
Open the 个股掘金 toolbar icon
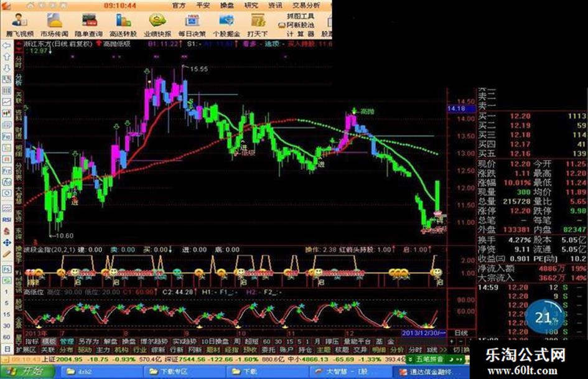[226, 25]
